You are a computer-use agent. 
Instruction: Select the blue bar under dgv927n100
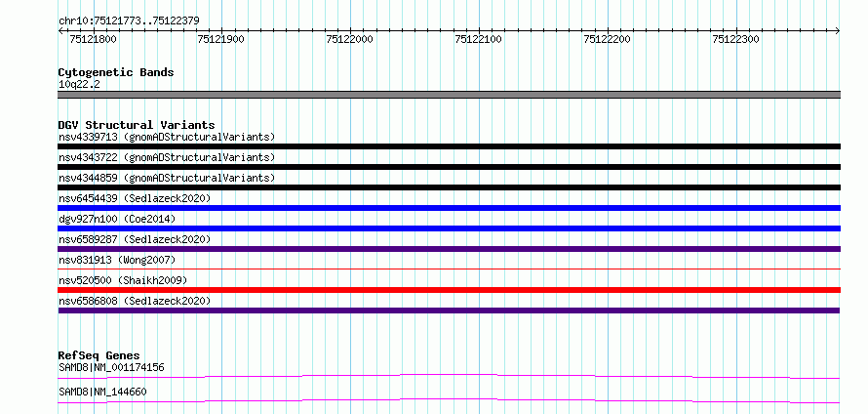449,228
